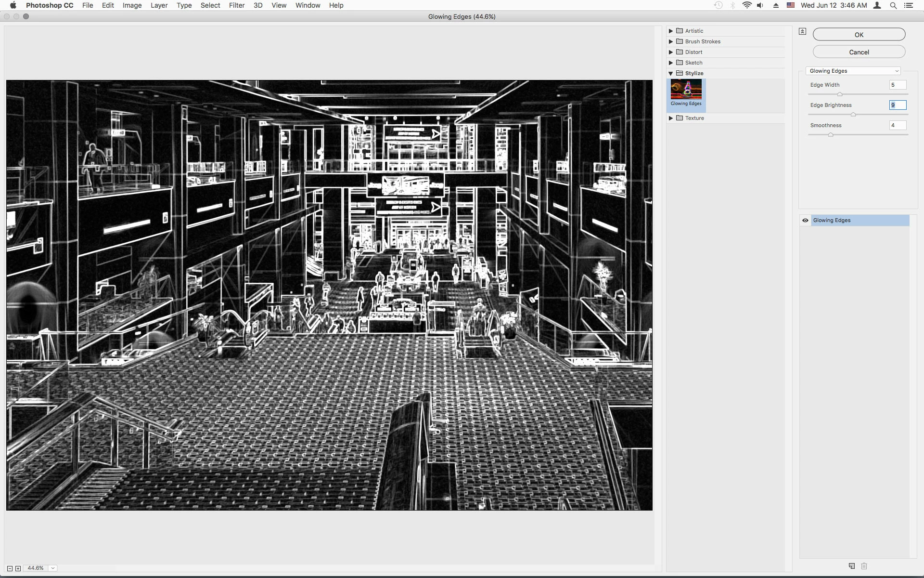Image resolution: width=924 pixels, height=578 pixels.
Task: Expand the Artistic filter folder
Action: (x=671, y=31)
